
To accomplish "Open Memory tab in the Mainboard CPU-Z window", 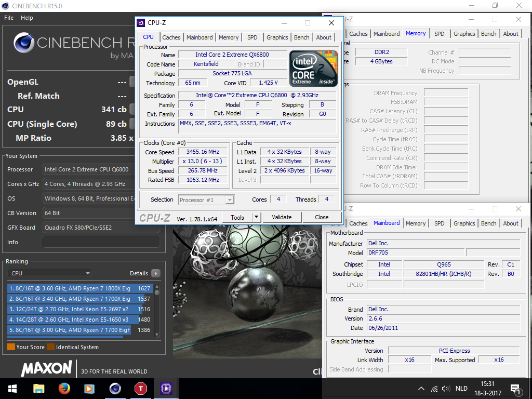I will [416, 223].
